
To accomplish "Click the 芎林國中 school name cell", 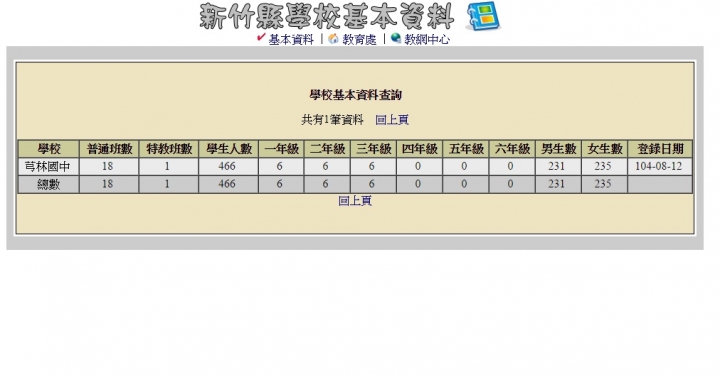I will [x=49, y=166].
